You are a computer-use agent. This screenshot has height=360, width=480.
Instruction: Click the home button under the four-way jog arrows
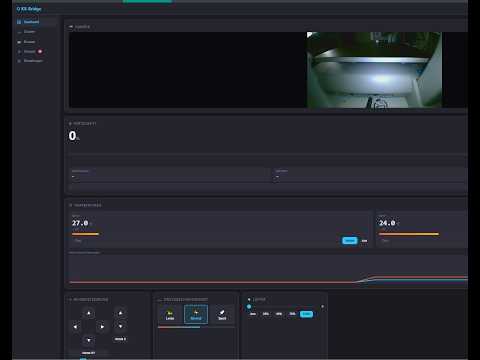pos(88,353)
